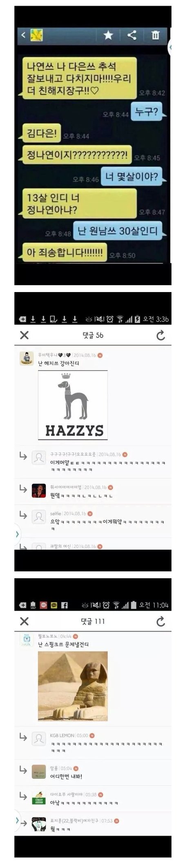Image resolution: width=196 pixels, height=868 pixels.
Task: Close the 댓글 56 comments panel
Action: [24, 335]
